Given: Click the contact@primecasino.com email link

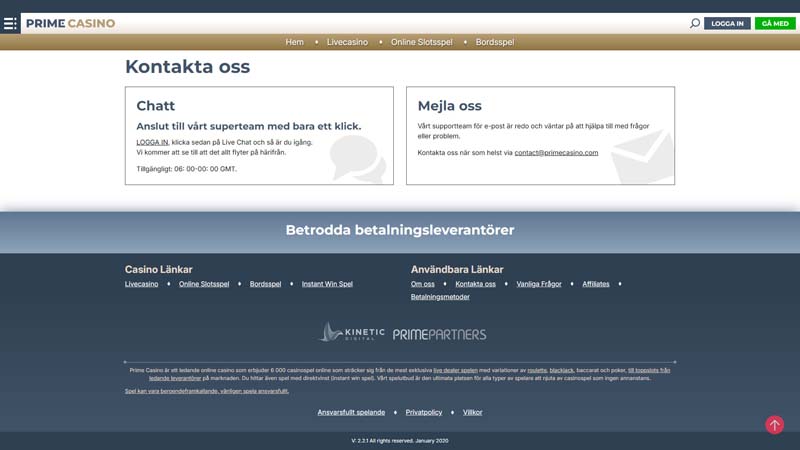Looking at the screenshot, I should 556,153.
